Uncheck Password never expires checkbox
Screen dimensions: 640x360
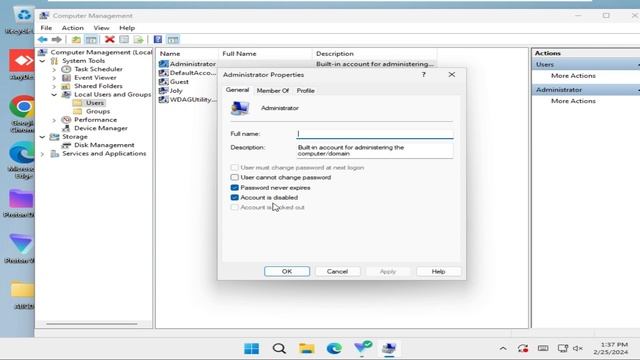[234, 188]
